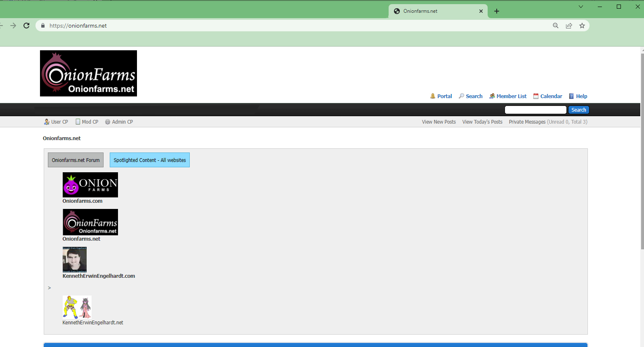This screenshot has width=644, height=347.
Task: Close the Onionfarms.net tab
Action: 481,11
